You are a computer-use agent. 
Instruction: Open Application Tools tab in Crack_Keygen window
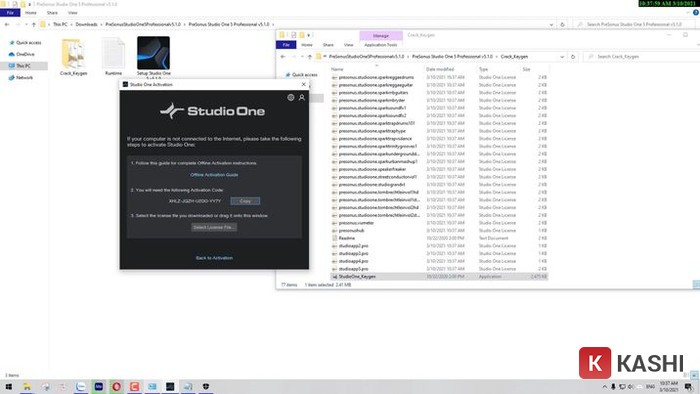point(380,45)
